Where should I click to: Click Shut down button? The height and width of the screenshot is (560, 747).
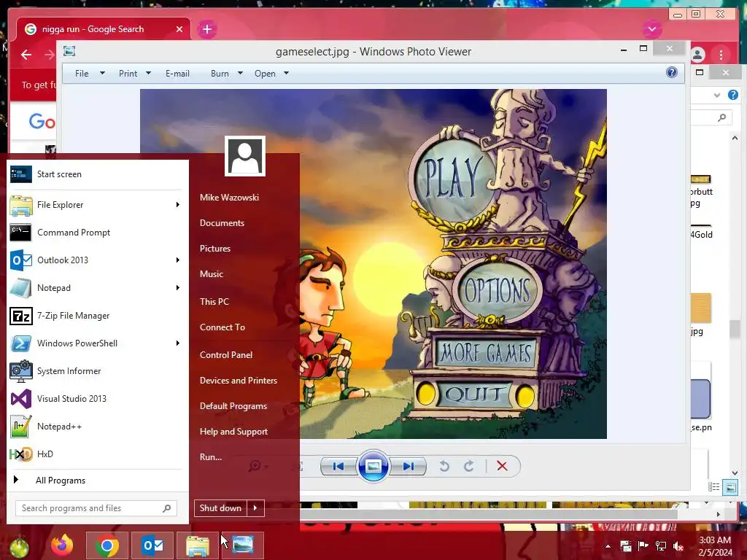pyautogui.click(x=220, y=508)
